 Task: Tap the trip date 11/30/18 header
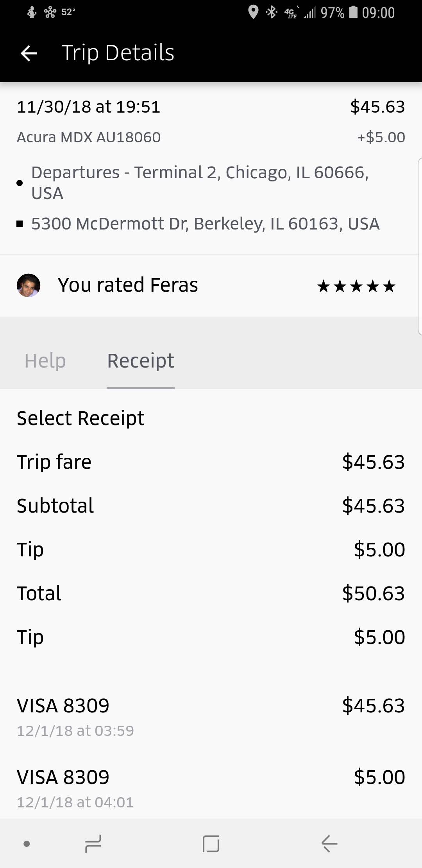click(89, 107)
